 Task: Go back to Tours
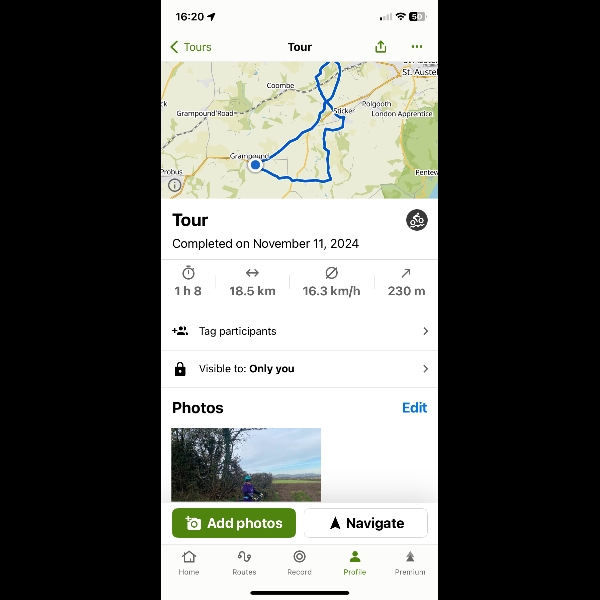point(191,47)
